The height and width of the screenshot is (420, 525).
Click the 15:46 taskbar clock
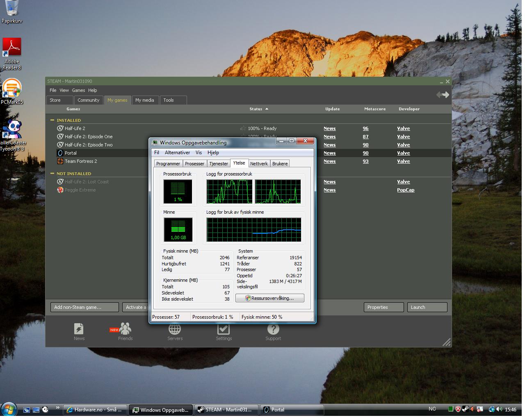pyautogui.click(x=511, y=409)
